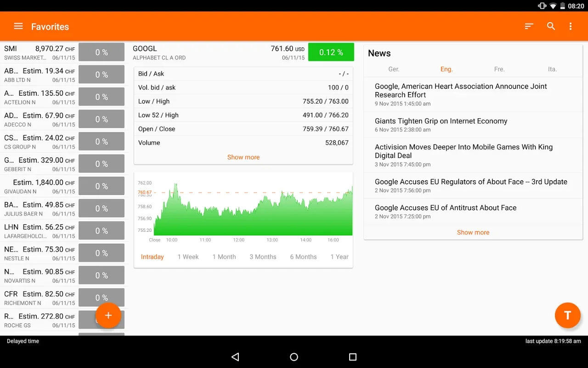The width and height of the screenshot is (588, 368).
Task: Tap Android back navigation button
Action: (x=235, y=357)
